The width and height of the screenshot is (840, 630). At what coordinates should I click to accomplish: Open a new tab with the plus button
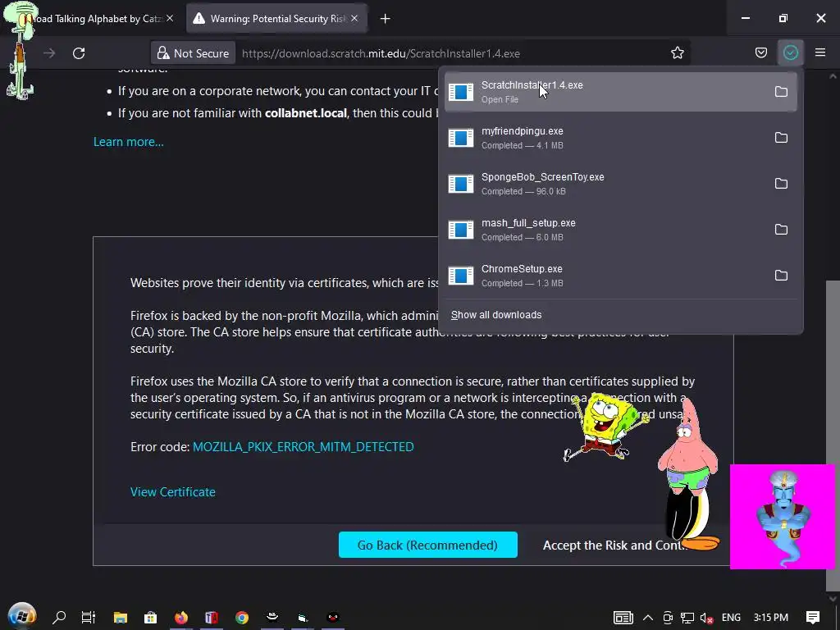click(x=385, y=19)
